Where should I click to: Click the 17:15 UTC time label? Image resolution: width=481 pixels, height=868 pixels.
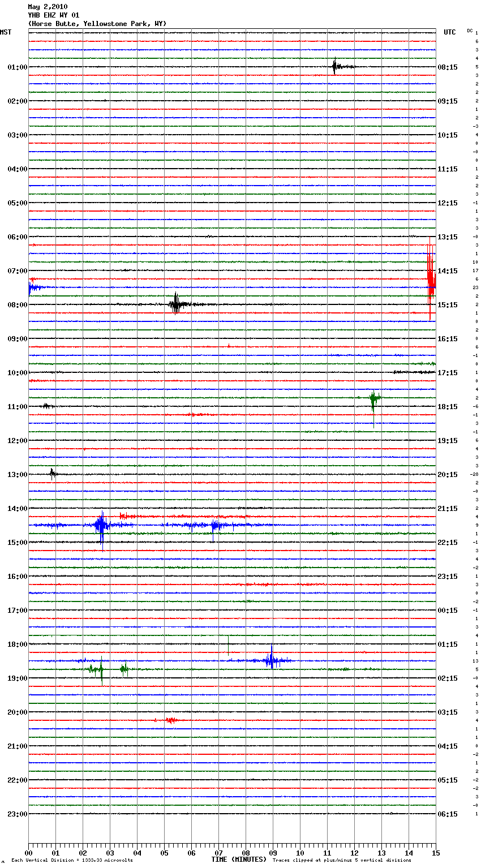[448, 373]
